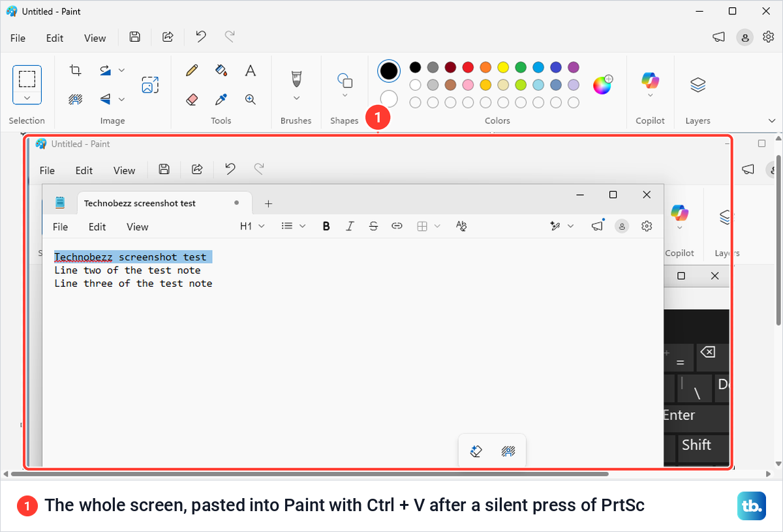Select the Crop tool in the Image group
The image size is (783, 532).
[76, 70]
